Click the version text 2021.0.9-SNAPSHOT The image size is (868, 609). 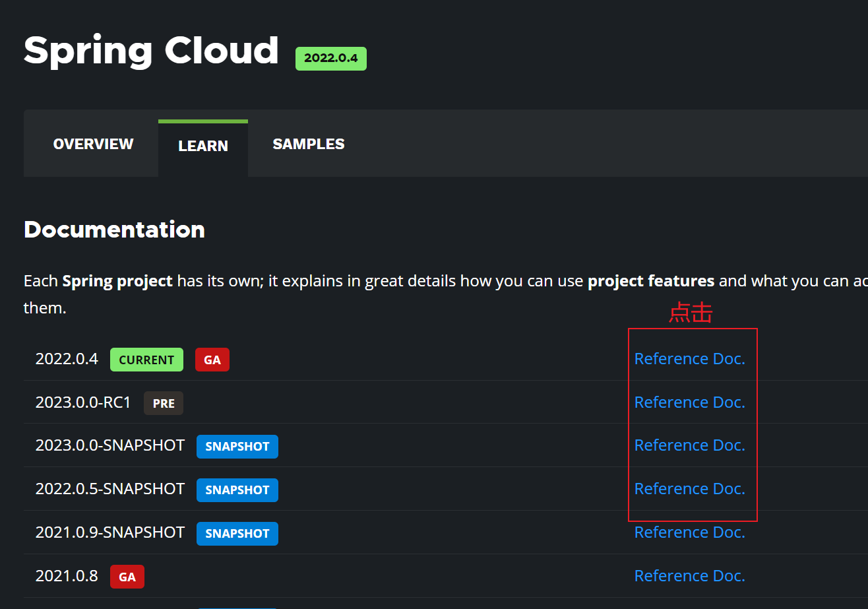[x=110, y=532]
